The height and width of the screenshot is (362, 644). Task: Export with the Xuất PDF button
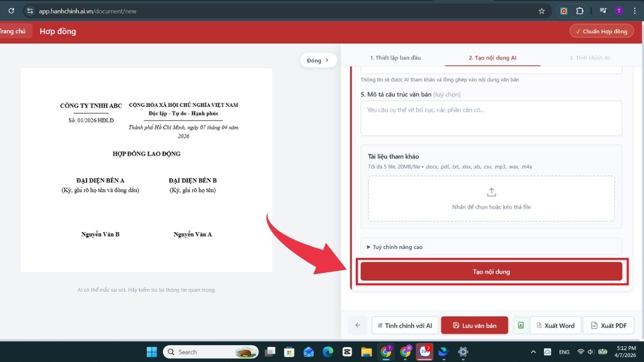pyautogui.click(x=609, y=325)
